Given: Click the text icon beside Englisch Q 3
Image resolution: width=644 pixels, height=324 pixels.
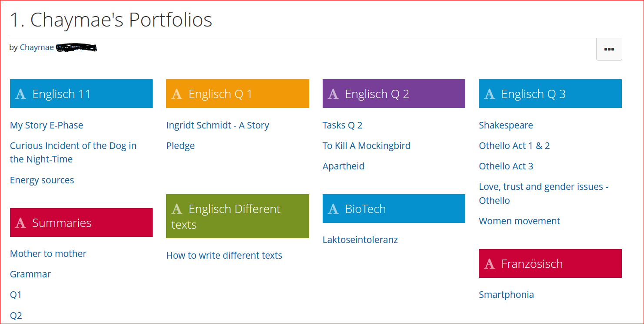Looking at the screenshot, I should [x=490, y=94].
